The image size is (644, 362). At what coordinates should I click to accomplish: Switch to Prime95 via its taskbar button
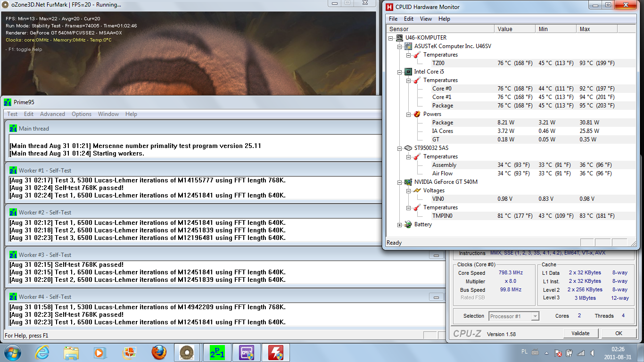pos(217,353)
